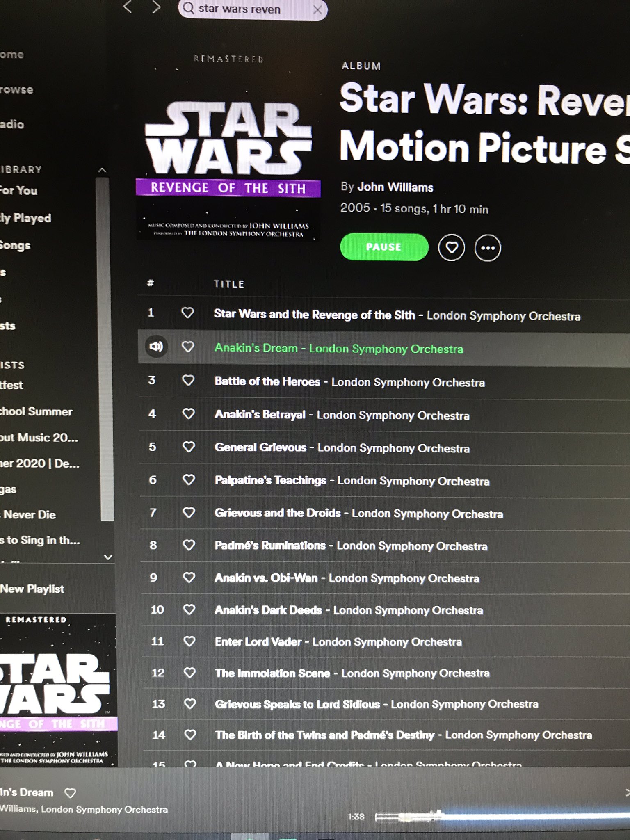Like 'The Birth of the Twins and Padmé's Destiny'
The height and width of the screenshot is (840, 630).
190,735
